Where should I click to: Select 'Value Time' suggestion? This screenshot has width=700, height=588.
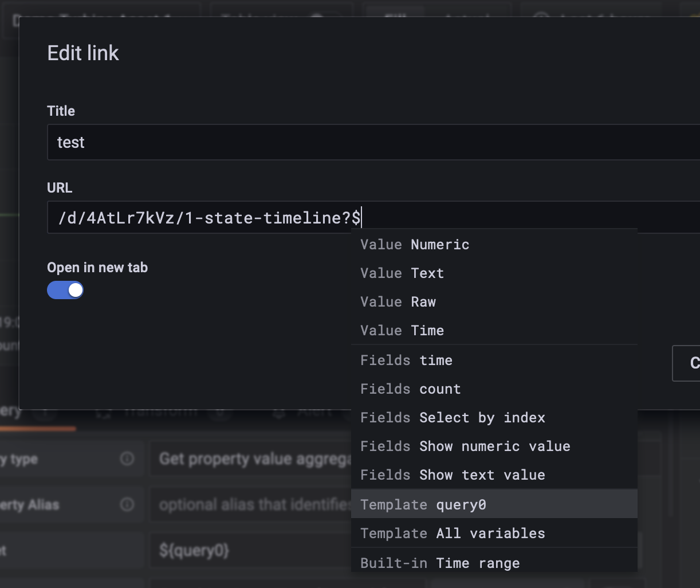tap(494, 331)
